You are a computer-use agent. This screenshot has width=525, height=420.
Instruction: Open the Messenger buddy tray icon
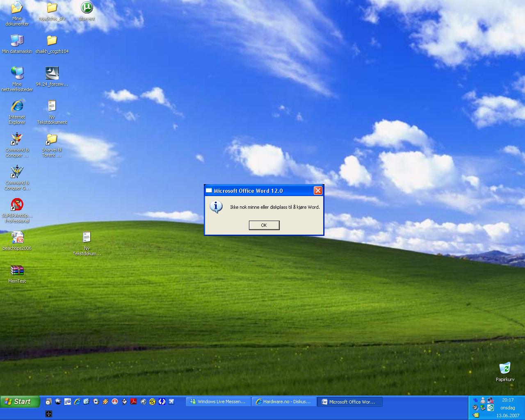[x=483, y=400]
